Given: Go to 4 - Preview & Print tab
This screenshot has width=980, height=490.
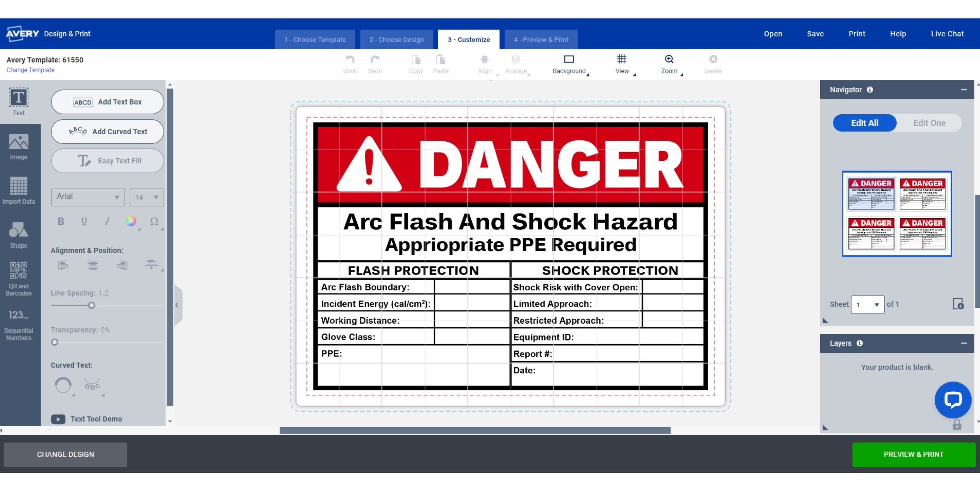Looking at the screenshot, I should 541,40.
